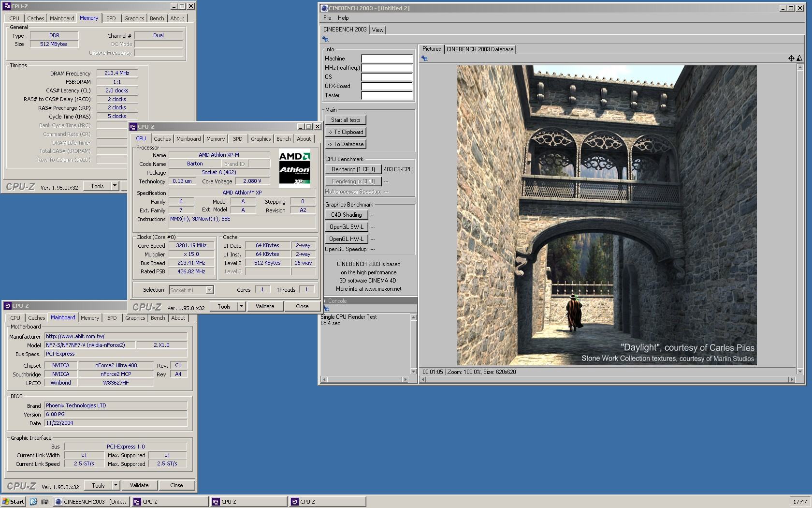Click into the GFX-Board input field
812x508 pixels.
point(387,86)
